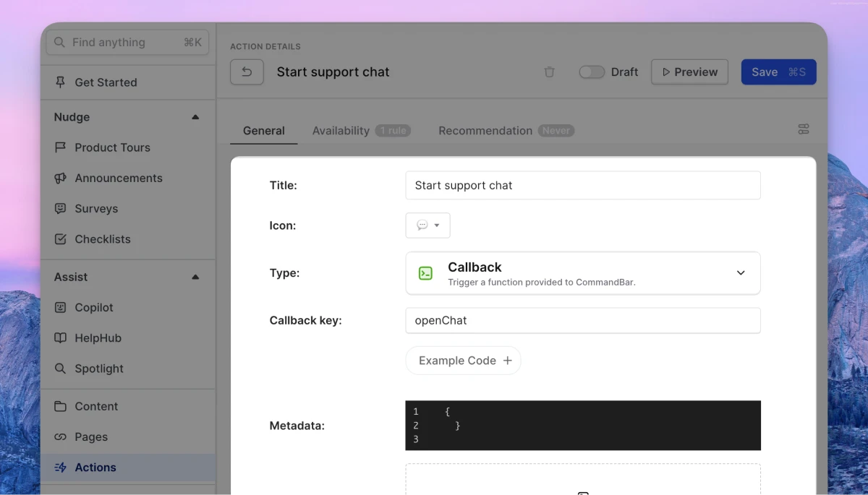The image size is (868, 495).
Task: Click the HelpHub book icon
Action: click(61, 337)
